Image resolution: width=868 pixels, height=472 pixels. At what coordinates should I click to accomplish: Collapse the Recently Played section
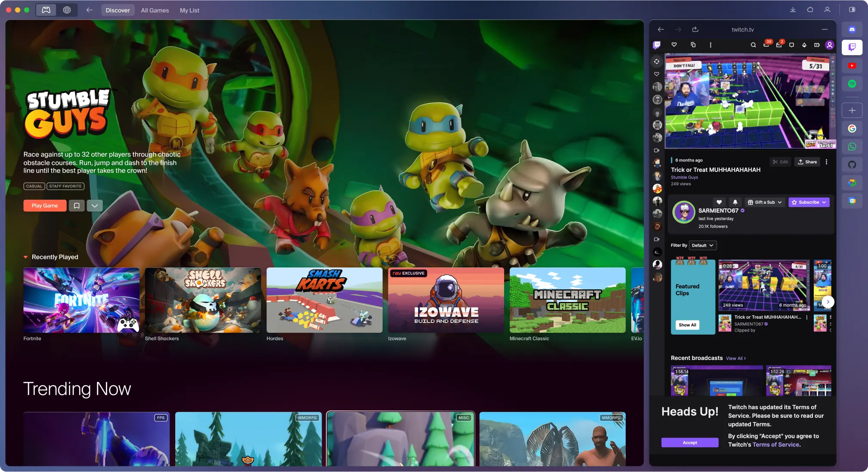(x=26, y=257)
